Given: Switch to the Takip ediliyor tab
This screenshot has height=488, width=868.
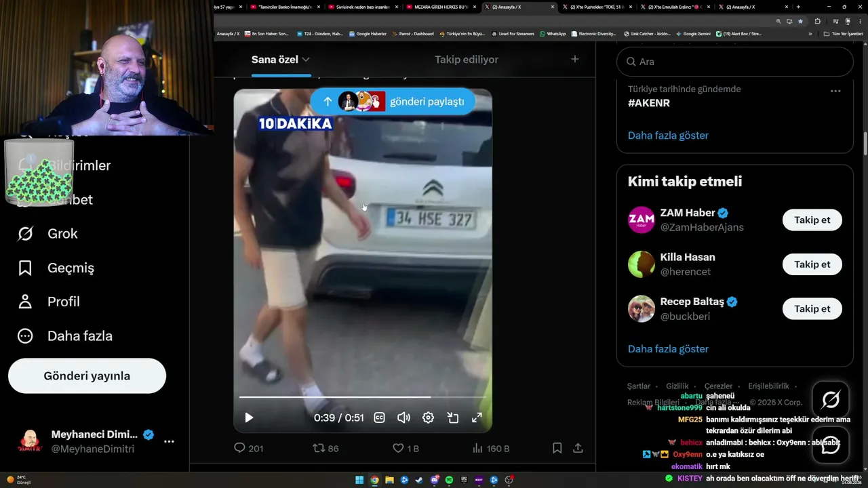Looking at the screenshot, I should 467,60.
